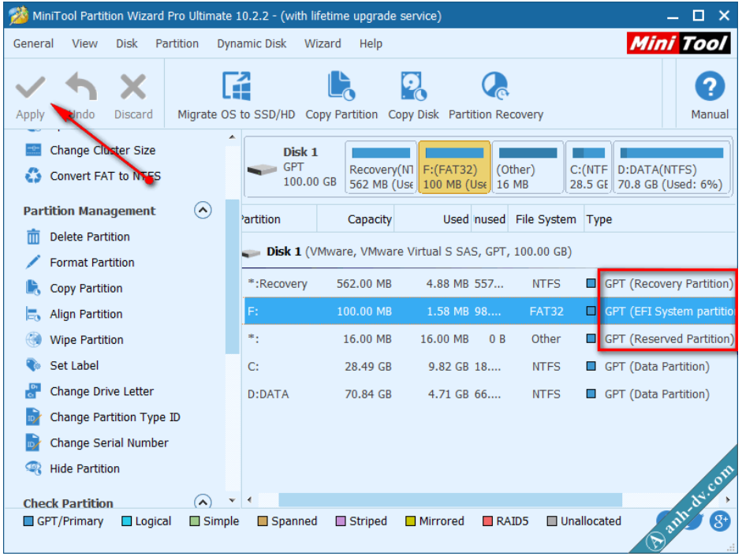Select the F: FAT32 partition row

490,311
